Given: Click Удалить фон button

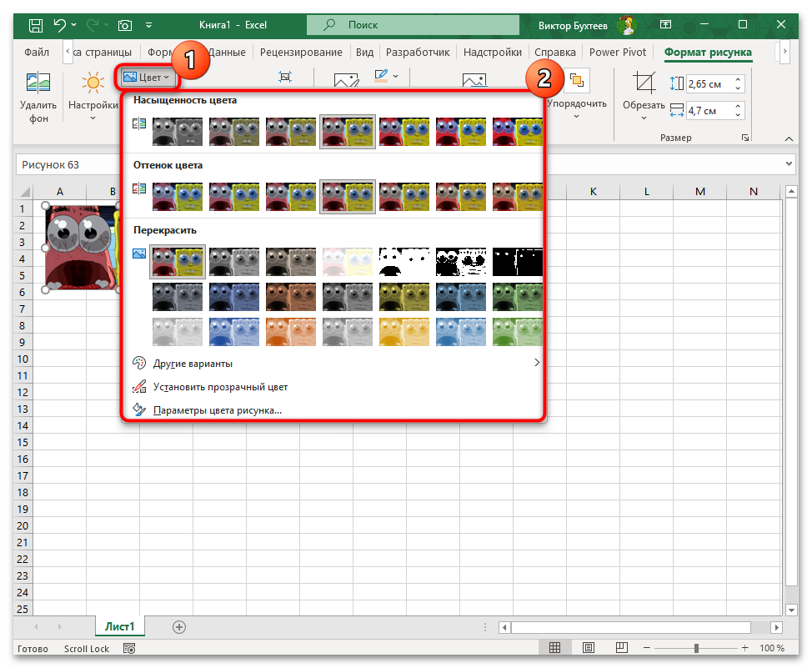Looking at the screenshot, I should coord(38,98).
